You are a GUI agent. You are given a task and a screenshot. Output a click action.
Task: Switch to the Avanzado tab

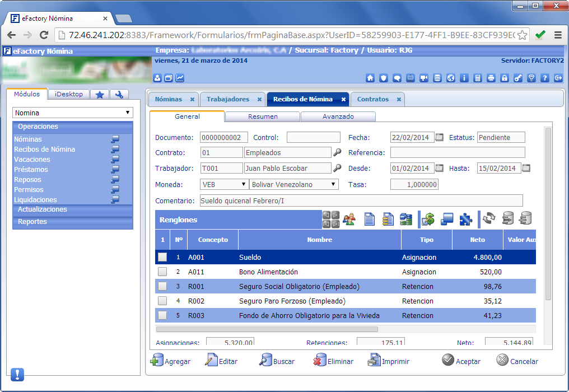[x=338, y=116]
